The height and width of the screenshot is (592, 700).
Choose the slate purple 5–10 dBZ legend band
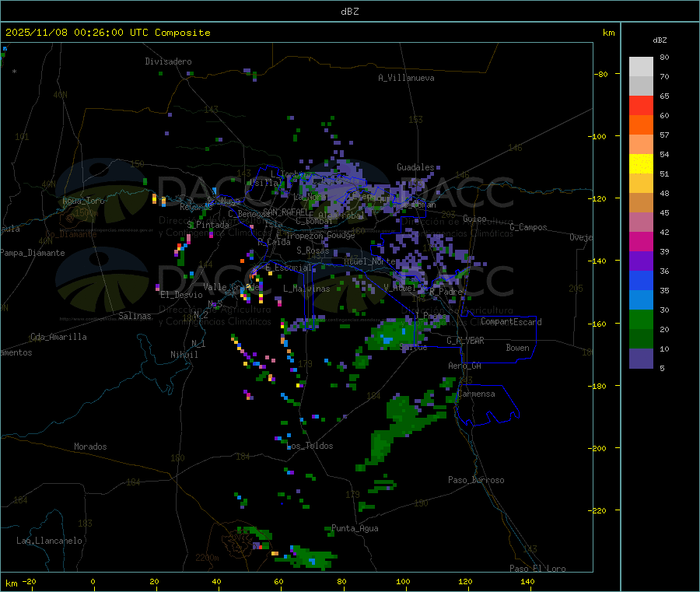click(641, 359)
